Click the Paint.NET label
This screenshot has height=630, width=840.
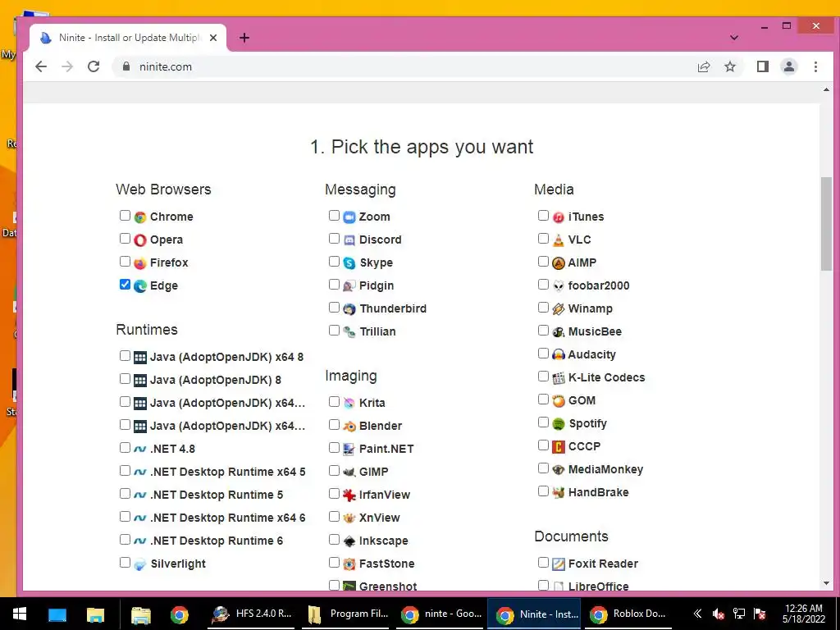tap(386, 449)
